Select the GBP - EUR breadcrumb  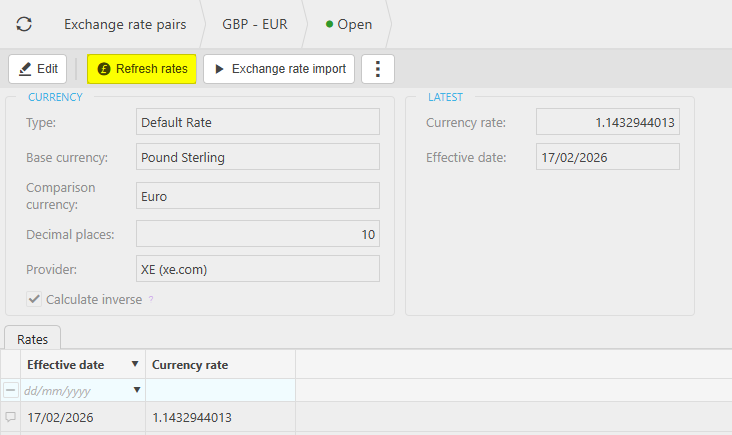pyautogui.click(x=254, y=24)
